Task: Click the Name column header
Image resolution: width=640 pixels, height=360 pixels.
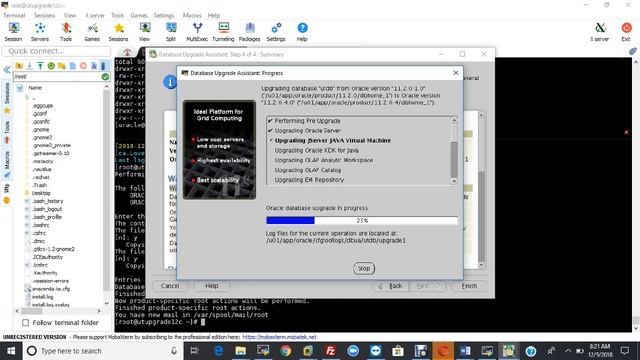Action: pyautogui.click(x=35, y=88)
